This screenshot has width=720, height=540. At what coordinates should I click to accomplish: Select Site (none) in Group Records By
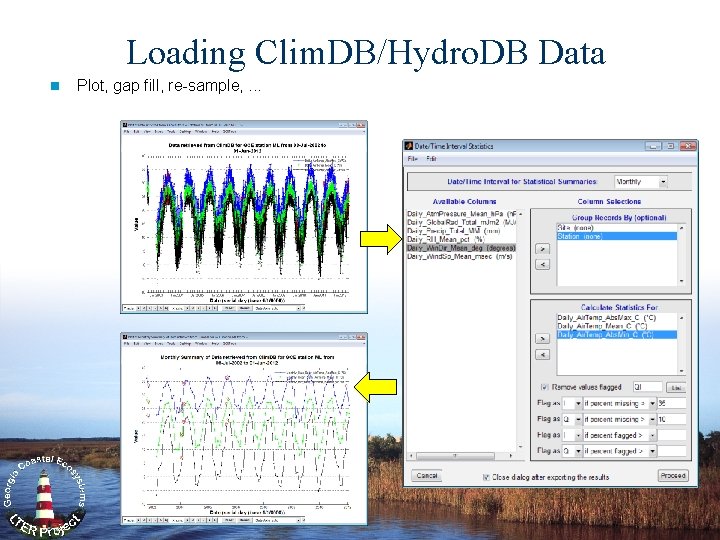[617, 228]
